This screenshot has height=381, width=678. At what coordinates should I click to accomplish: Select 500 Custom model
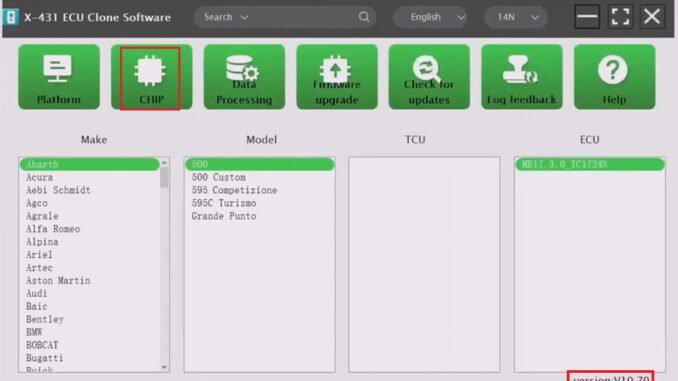click(259, 177)
